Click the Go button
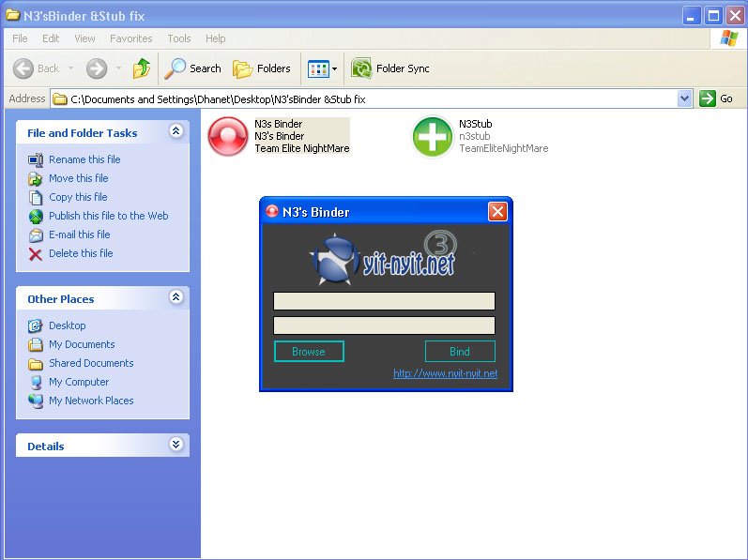This screenshot has width=748, height=560. [716, 98]
